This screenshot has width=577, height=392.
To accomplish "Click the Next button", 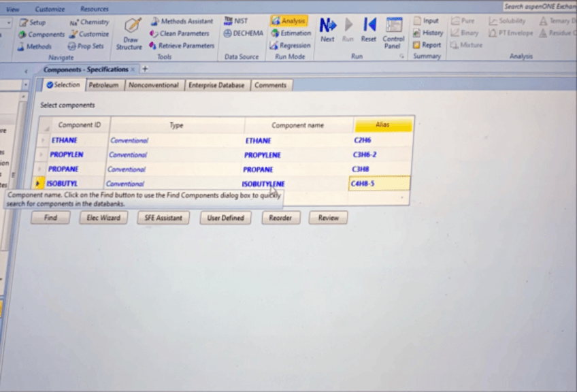I will [x=327, y=30].
